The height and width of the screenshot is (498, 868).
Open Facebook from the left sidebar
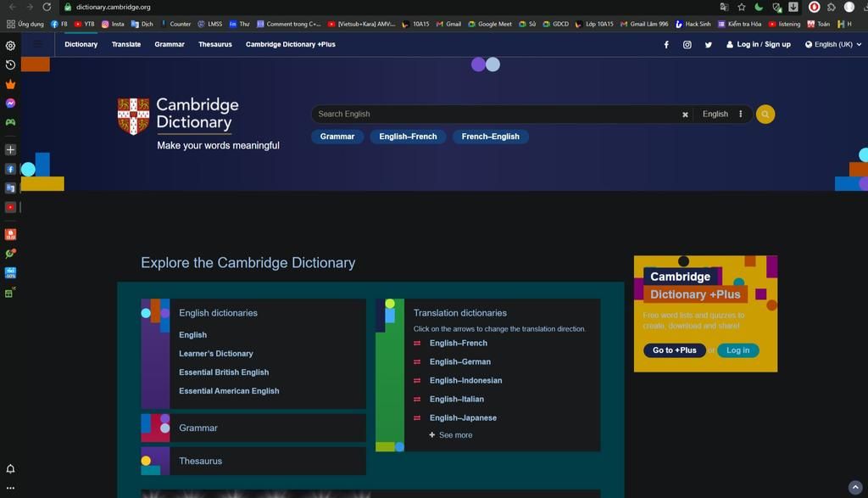(10, 169)
